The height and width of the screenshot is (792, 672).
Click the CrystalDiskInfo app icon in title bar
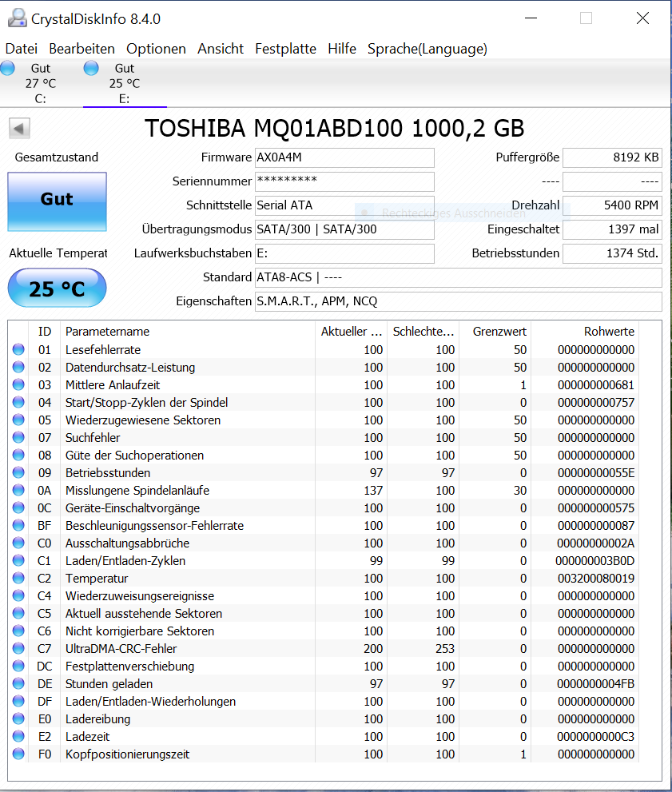(x=18, y=18)
